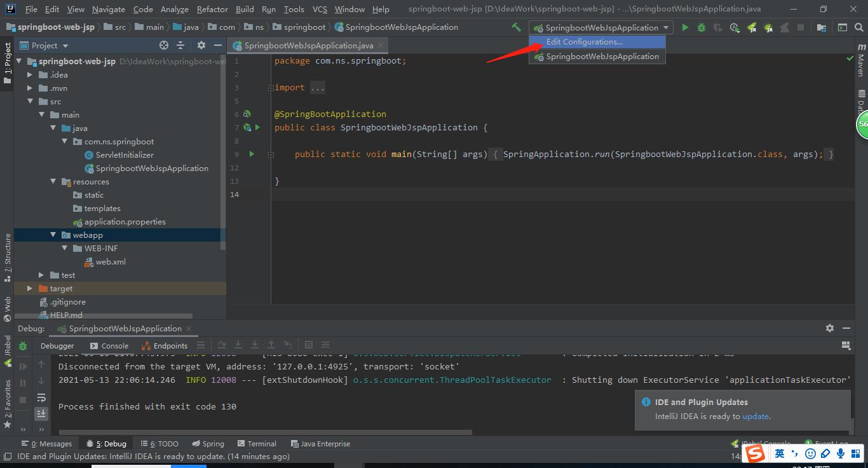Click the Evaluate Expression calculator icon
Screen dimensions: 868x468
coord(309,345)
